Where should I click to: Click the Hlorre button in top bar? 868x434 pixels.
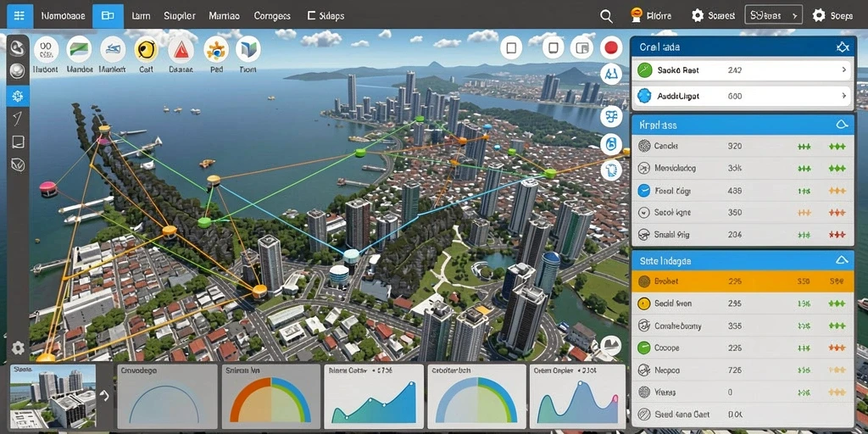[x=651, y=15]
